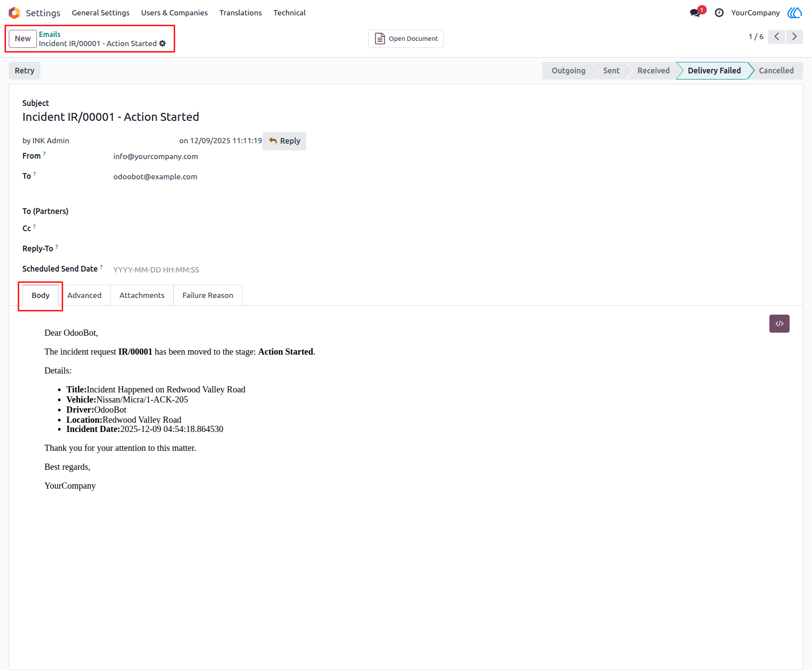Click the Reply button
Viewport: 812px width, 671px height.
point(284,141)
